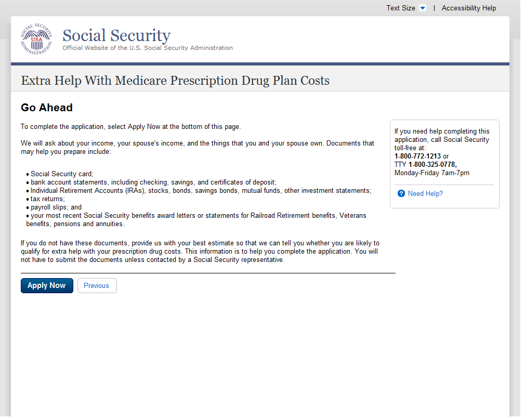Click the Official Website tagline under the title
This screenshot has height=420, width=524.
point(147,48)
